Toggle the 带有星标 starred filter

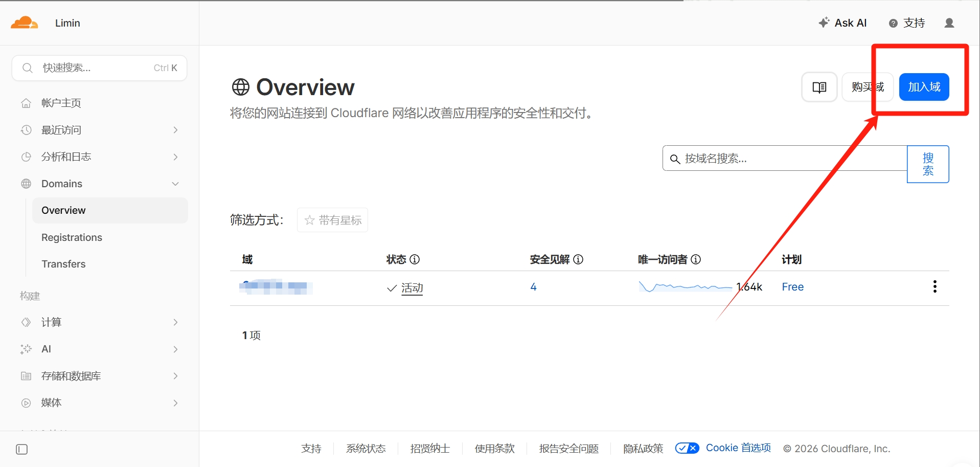[332, 220]
